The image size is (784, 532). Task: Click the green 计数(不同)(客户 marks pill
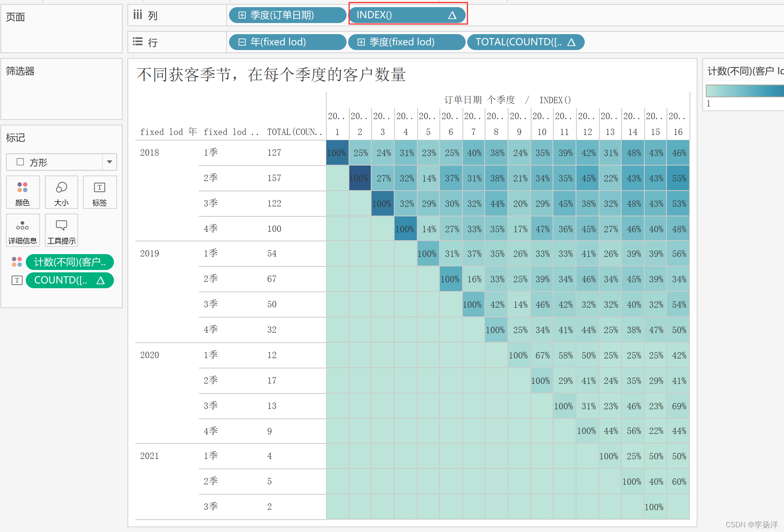coord(70,262)
